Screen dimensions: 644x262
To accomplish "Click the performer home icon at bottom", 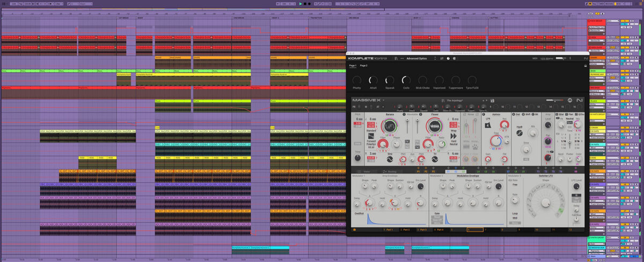I will [354, 229].
